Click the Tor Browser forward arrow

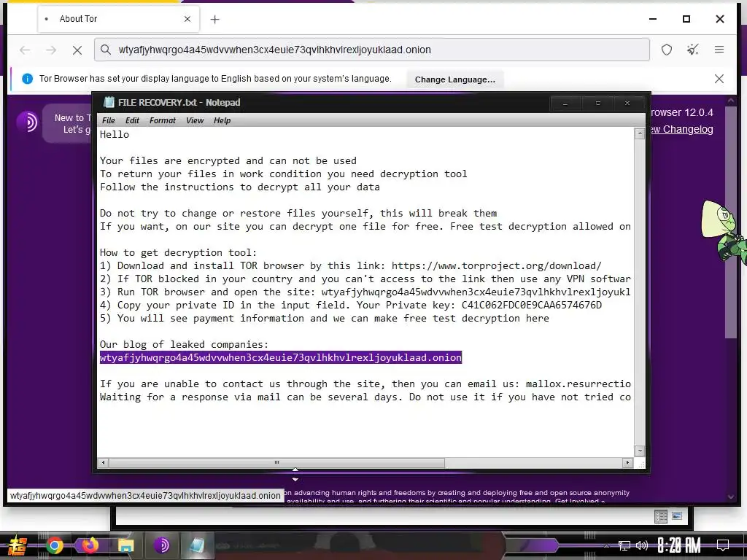(52, 50)
